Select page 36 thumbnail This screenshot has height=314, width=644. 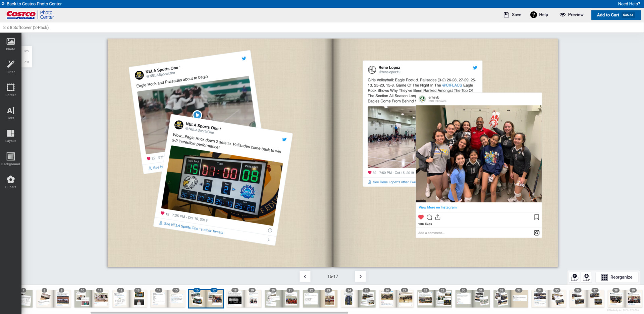[x=578, y=299]
